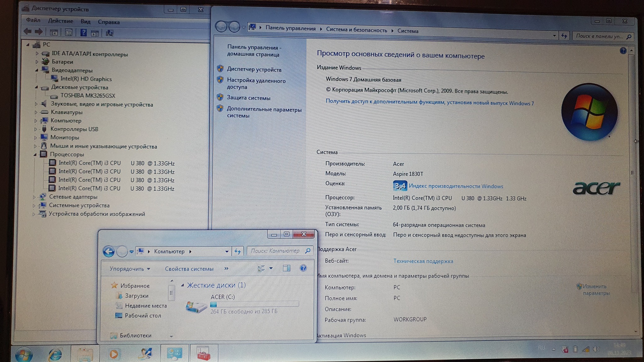Click Windows Media Player taskbar icon
The width and height of the screenshot is (644, 362).
tap(114, 354)
